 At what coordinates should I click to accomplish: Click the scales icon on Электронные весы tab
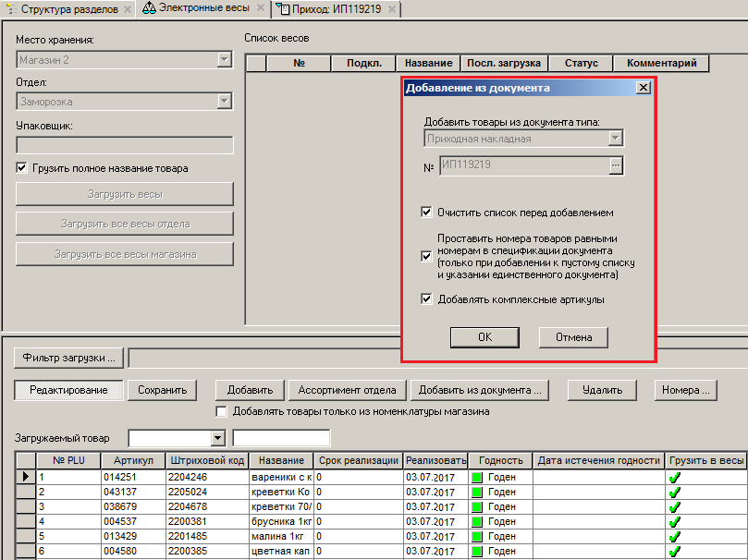[x=149, y=7]
